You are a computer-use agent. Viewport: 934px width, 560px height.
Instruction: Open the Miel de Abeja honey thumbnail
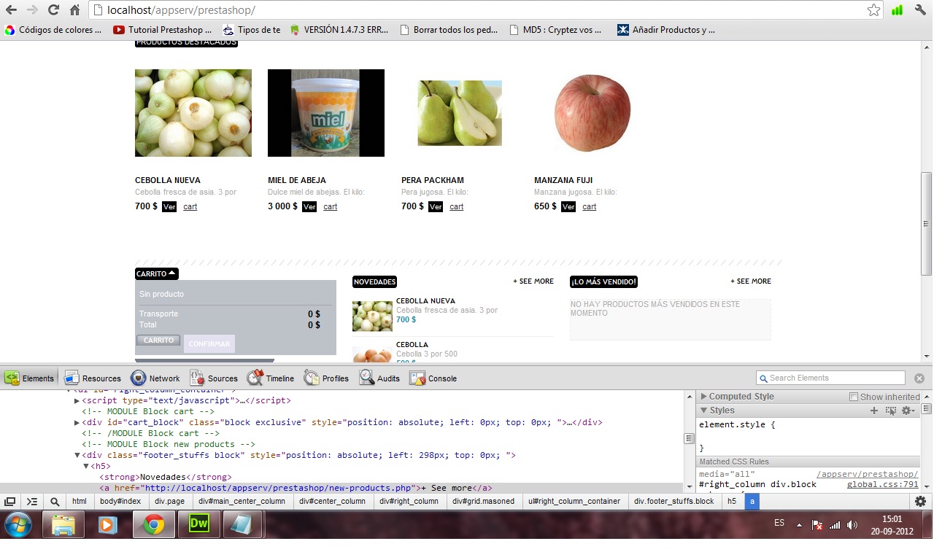point(326,113)
